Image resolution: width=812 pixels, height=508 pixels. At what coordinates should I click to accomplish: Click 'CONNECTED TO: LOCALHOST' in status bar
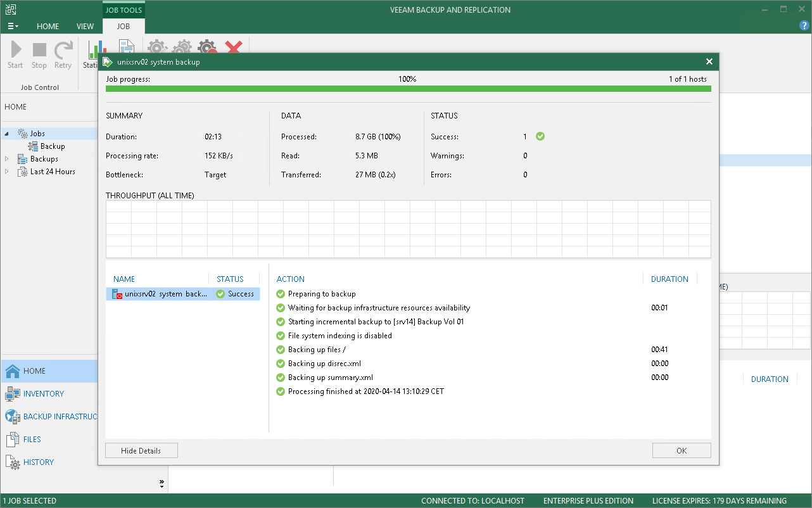(x=473, y=501)
